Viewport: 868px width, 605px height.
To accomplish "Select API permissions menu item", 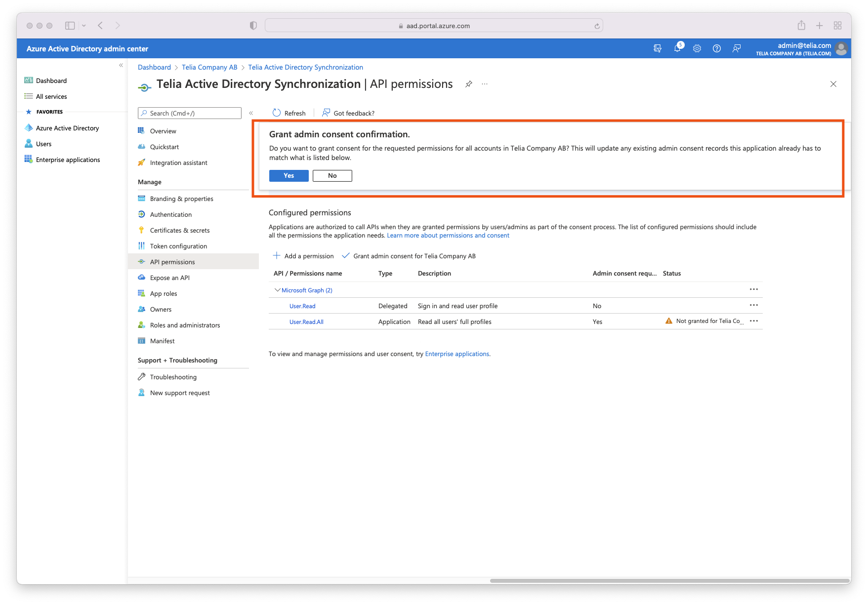I will (193, 262).
